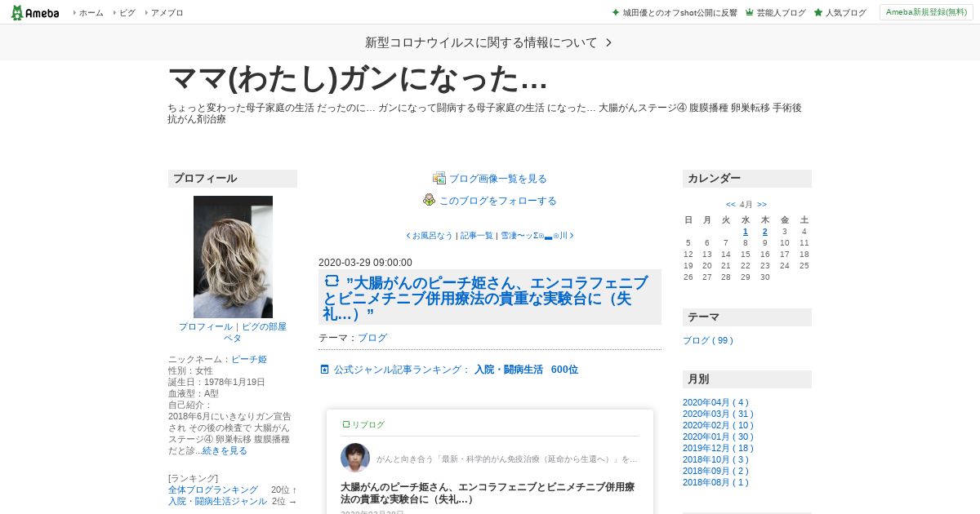Click reblog icon before article title
Viewport: 980px width, 514px height.
pyautogui.click(x=332, y=281)
